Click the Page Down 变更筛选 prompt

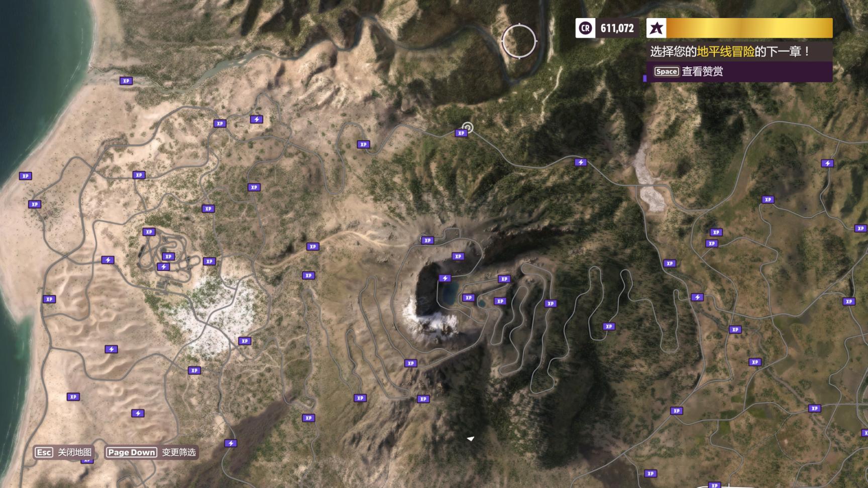151,452
